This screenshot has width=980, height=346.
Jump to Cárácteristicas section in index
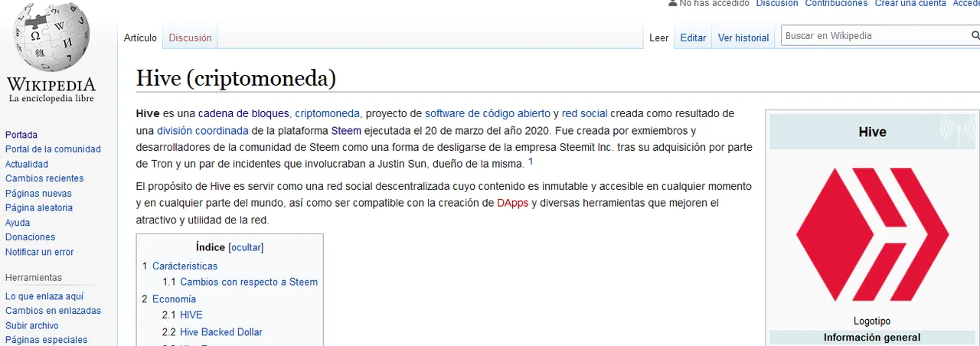(185, 266)
